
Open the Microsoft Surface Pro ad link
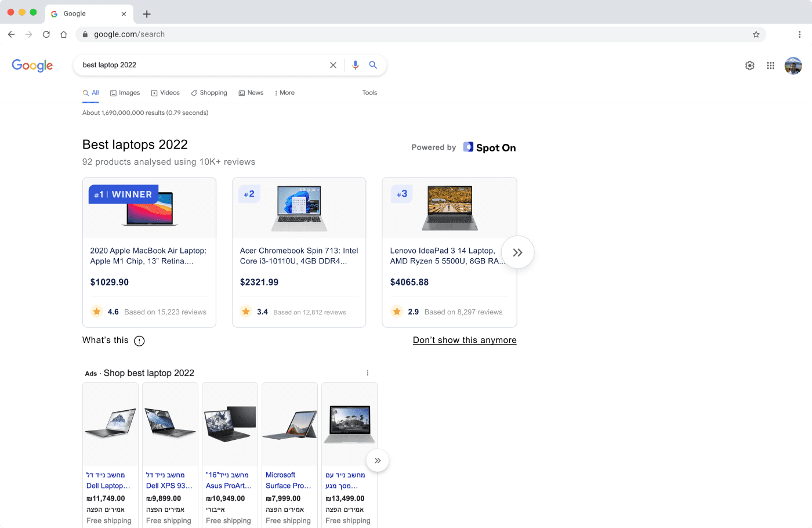point(288,480)
